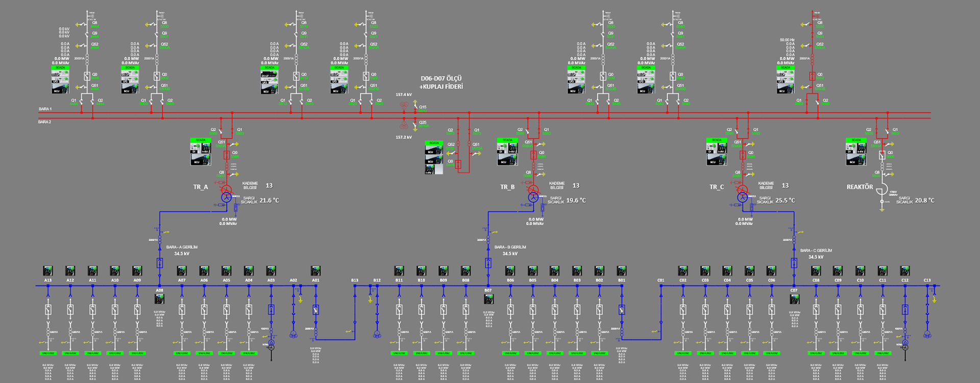This screenshot has height=383, width=980.
Task: Open the BCU device image in TR_C bay
Action: pyautogui.click(x=717, y=160)
